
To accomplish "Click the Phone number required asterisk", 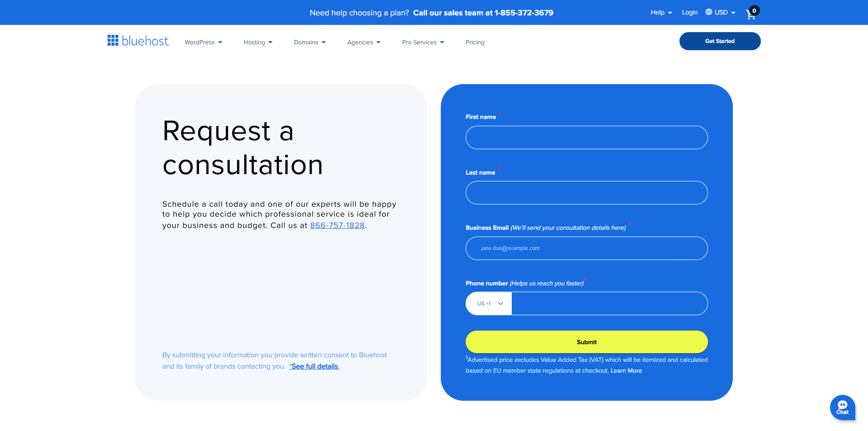I will click(x=584, y=279).
